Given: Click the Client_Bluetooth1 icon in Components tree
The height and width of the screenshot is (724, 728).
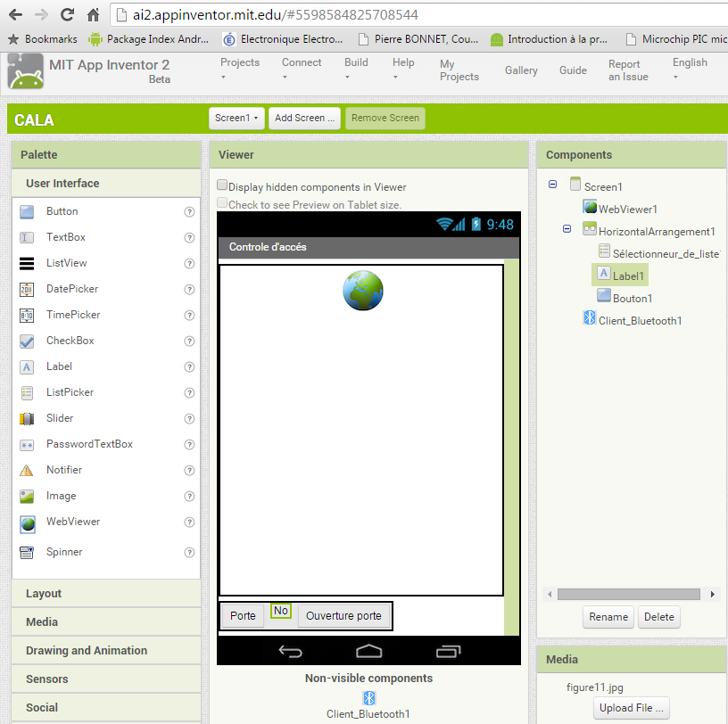Looking at the screenshot, I should [589, 318].
